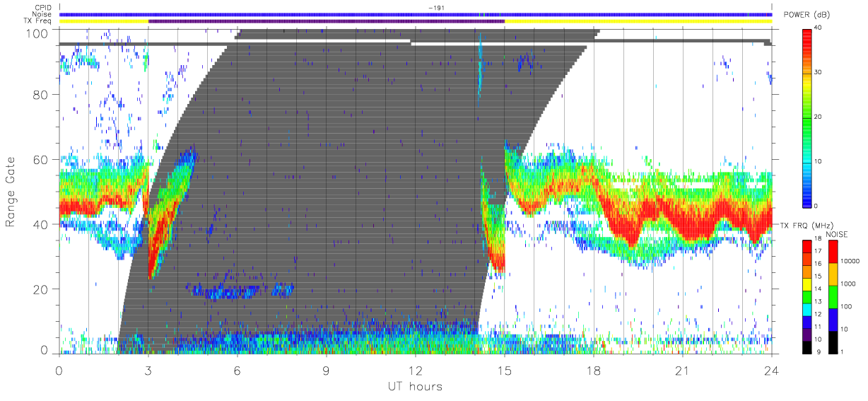Click the "Noise" row label above the plot
The image size is (868, 401).
click(x=43, y=14)
